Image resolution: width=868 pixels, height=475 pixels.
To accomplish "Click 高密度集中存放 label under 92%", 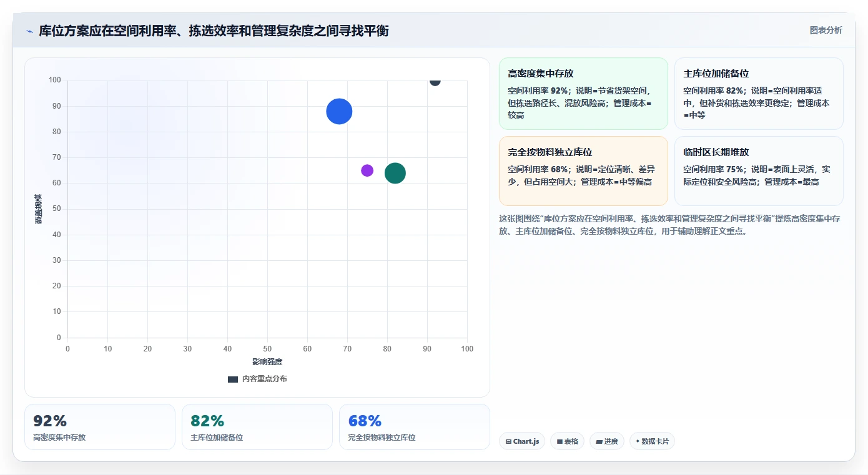I will 59,438.
